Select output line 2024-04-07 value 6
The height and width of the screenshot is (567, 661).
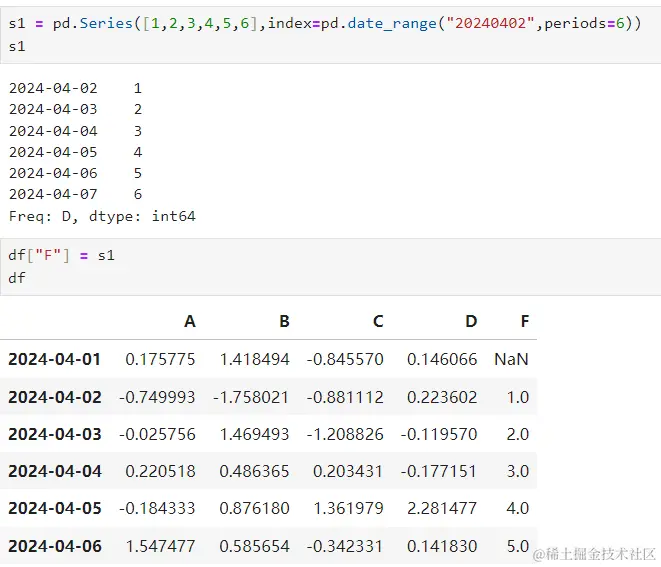[75, 194]
